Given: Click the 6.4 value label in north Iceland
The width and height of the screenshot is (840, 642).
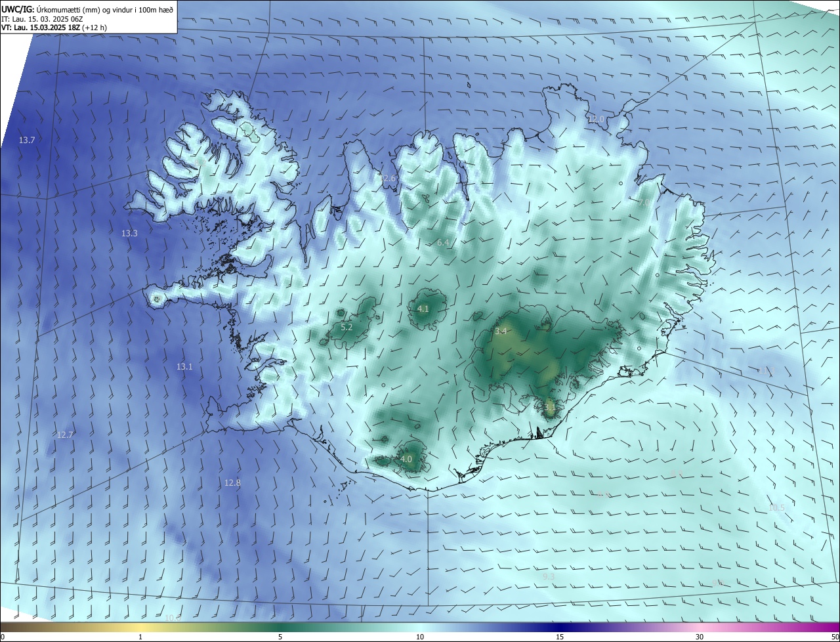Looking at the screenshot, I should pyautogui.click(x=443, y=243).
